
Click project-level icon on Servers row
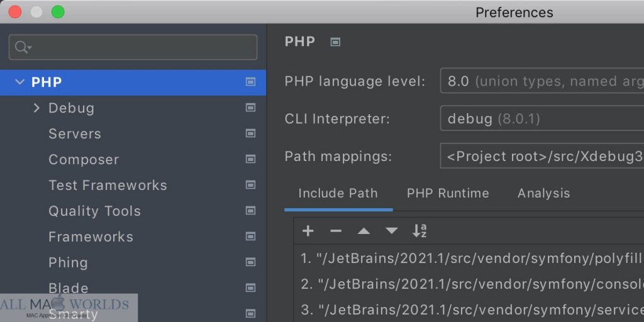pos(250,133)
